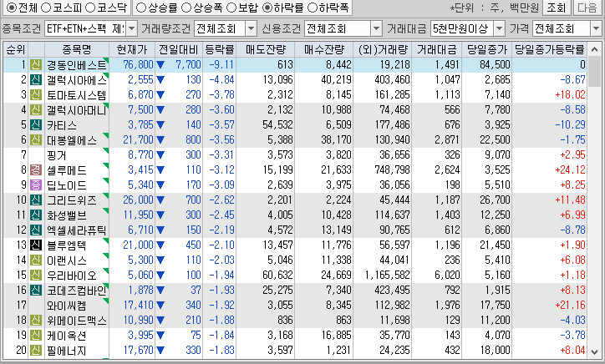Click 카티스 closing change -10.29
605x364 pixels.
click(x=570, y=125)
